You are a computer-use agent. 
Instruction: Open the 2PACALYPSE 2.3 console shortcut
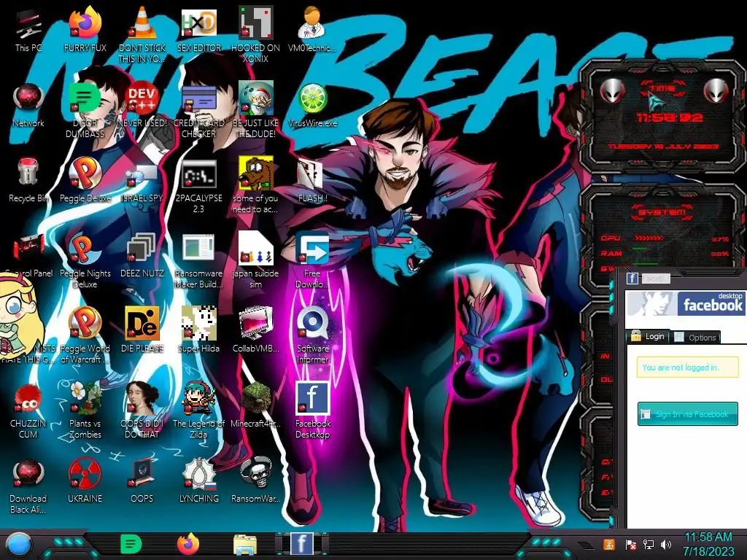point(199,186)
